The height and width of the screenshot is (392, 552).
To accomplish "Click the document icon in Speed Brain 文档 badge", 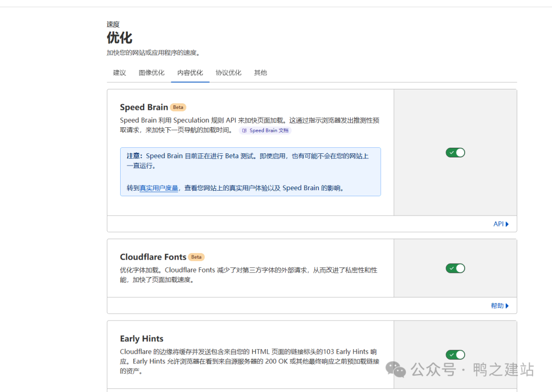I will [x=244, y=130].
